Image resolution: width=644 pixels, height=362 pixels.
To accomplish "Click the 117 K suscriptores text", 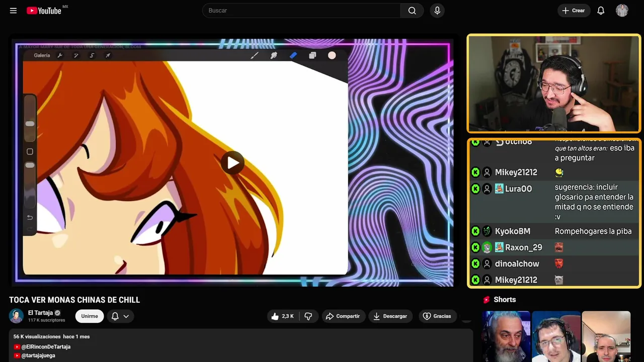I will click(47, 320).
